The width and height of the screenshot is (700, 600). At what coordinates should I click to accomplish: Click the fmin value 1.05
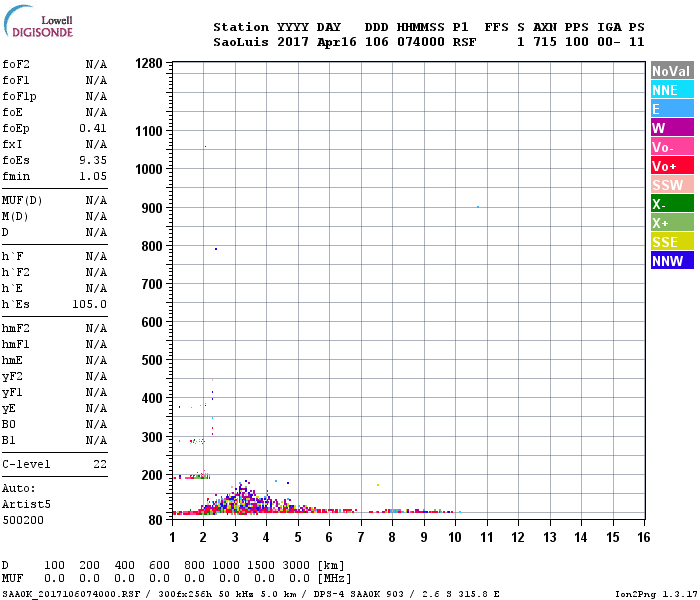93,176
